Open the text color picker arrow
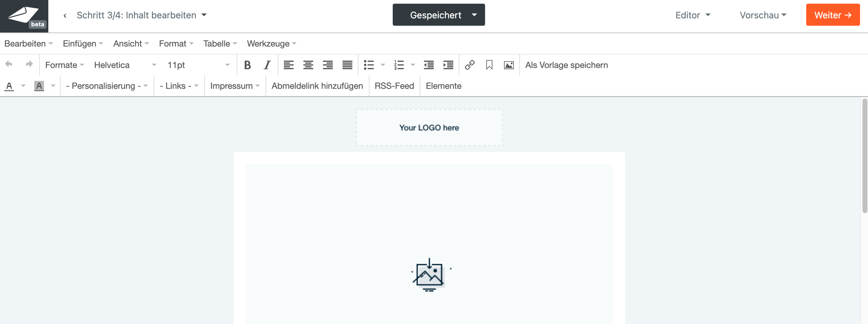Image resolution: width=868 pixels, height=324 pixels. (23, 86)
